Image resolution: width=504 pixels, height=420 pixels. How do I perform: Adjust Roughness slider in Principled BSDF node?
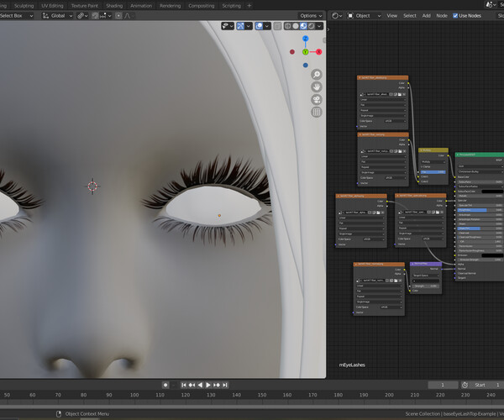pos(480,210)
